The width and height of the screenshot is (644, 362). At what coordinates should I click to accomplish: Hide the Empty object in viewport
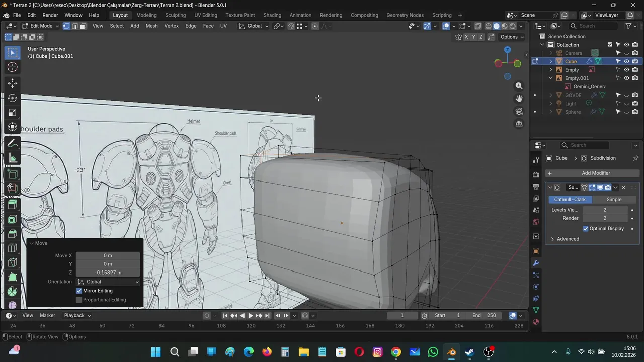pos(626,70)
